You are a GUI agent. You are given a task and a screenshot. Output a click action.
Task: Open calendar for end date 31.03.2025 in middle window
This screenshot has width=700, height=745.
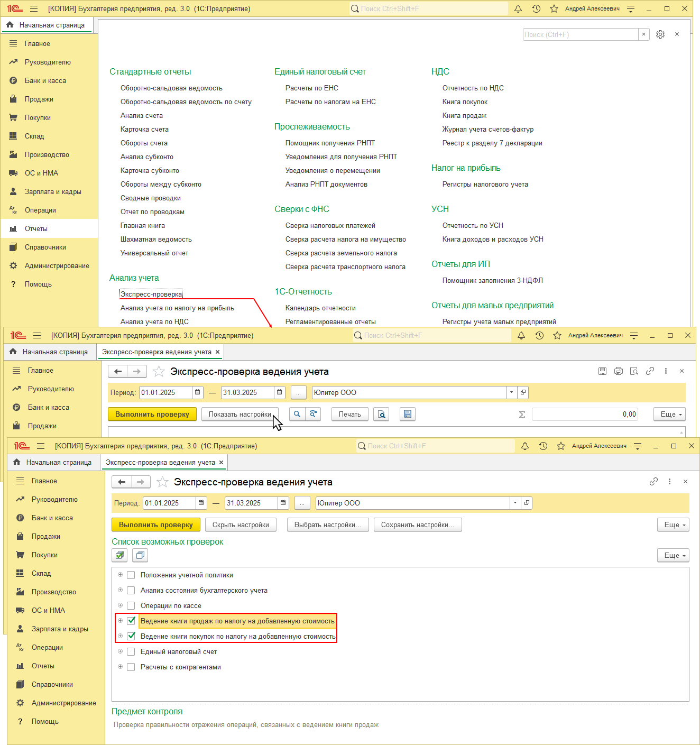tap(280, 392)
